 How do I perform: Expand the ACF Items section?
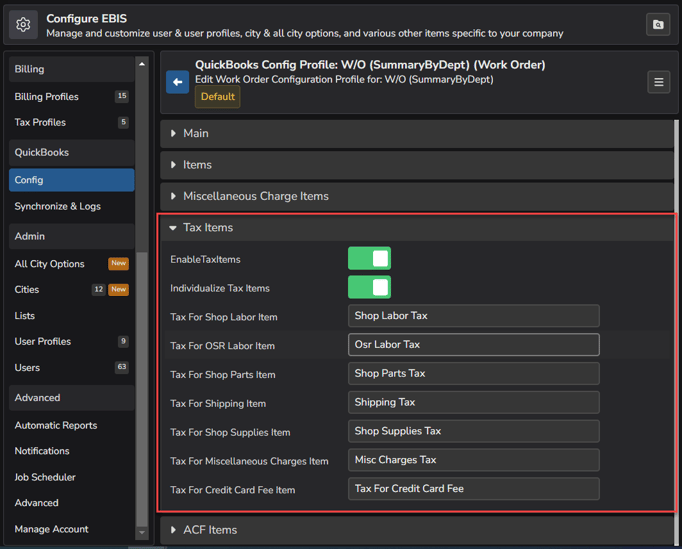209,530
